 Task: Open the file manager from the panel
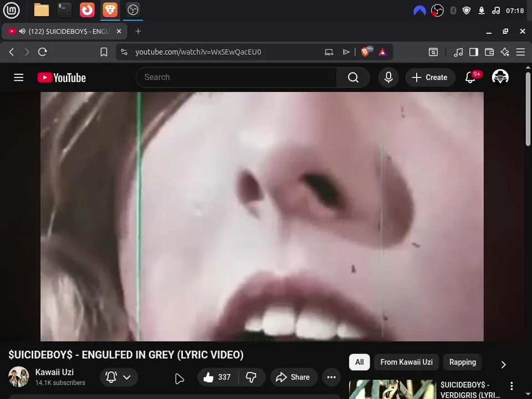click(42, 10)
